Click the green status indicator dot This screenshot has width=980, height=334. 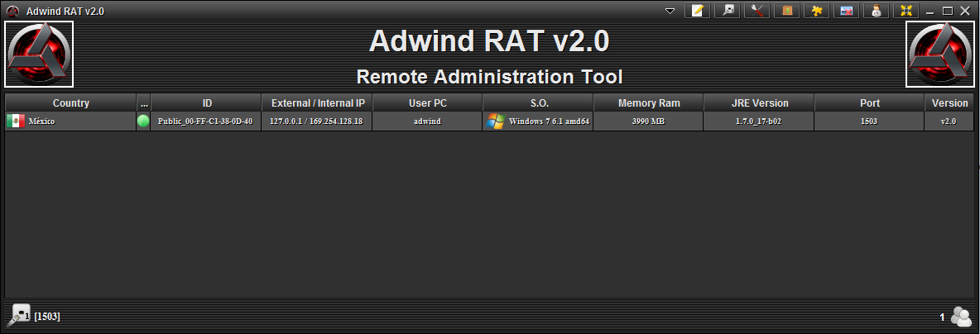coord(143,121)
